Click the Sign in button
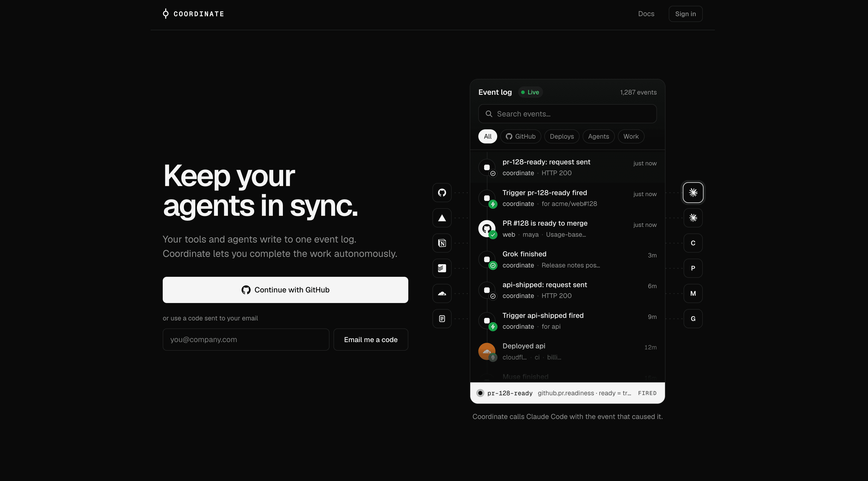This screenshot has height=481, width=868. pos(685,14)
